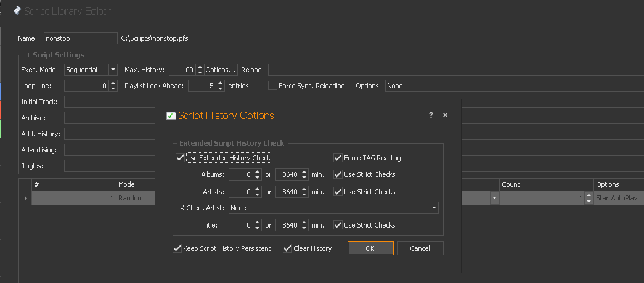
Task: Select the Random mode cell
Action: coord(136,198)
